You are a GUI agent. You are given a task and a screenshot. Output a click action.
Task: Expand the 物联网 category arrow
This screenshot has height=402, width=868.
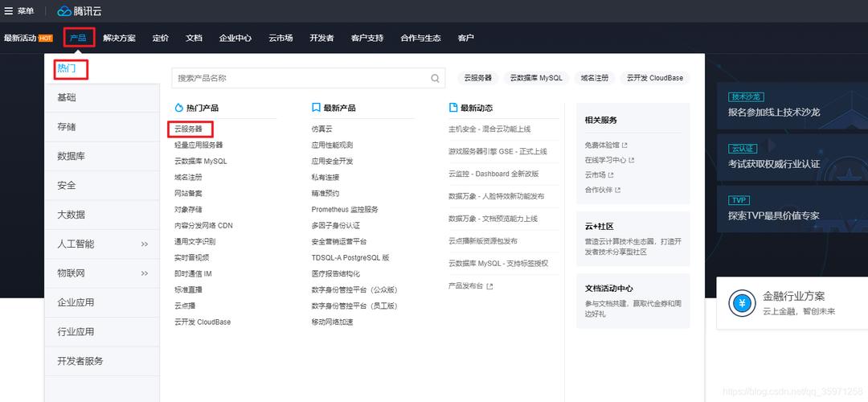point(145,273)
